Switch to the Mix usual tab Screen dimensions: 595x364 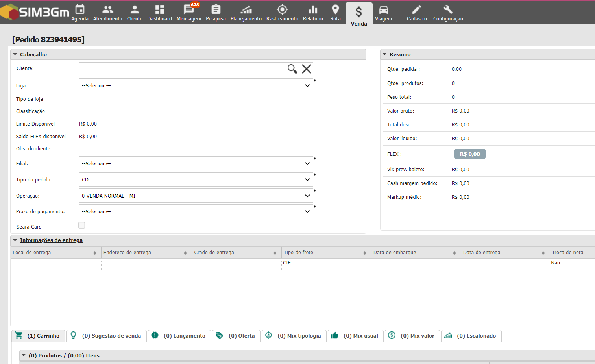click(355, 336)
